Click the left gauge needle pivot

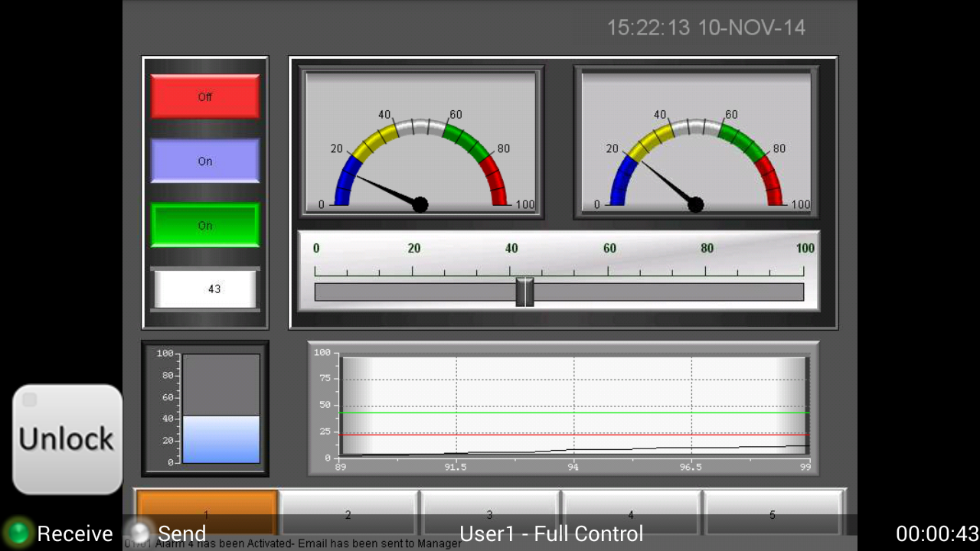[x=420, y=204]
